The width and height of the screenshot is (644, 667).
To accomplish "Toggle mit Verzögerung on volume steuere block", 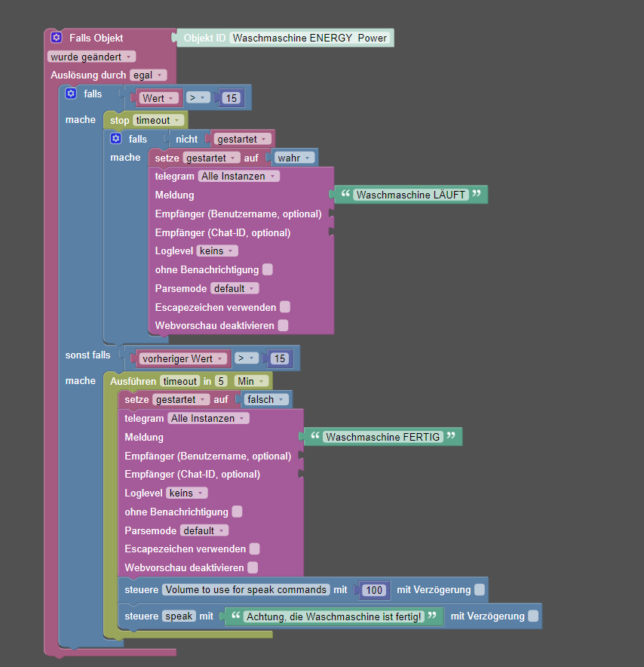I will pos(480,589).
